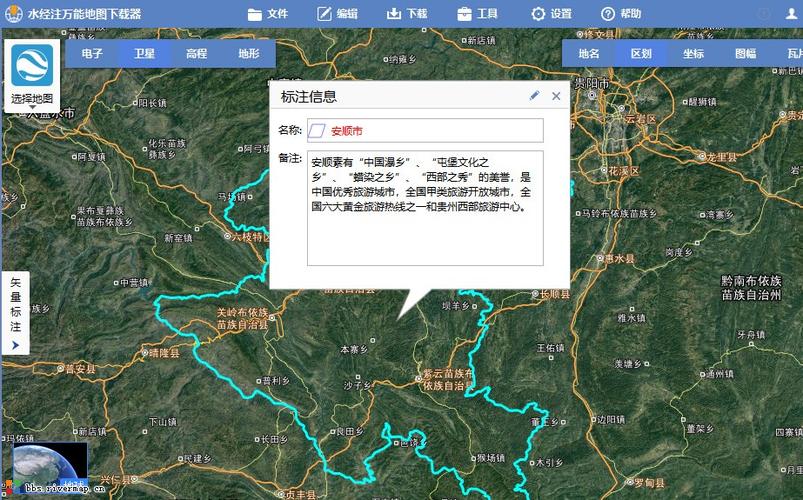Viewport: 803px width, 500px height.
Task: Click inside the 备注 notes text area
Action: click(425, 208)
